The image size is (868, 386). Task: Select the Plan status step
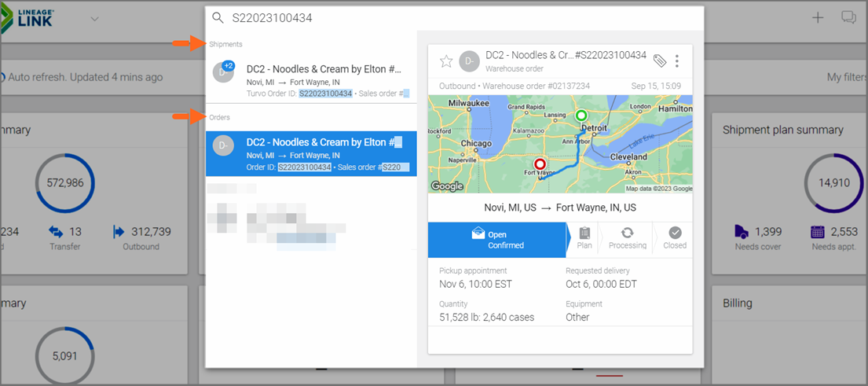pyautogui.click(x=584, y=240)
